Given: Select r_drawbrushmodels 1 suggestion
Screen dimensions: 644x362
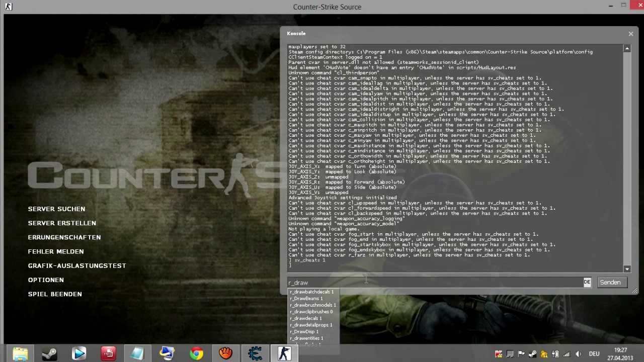Looking at the screenshot, I should click(x=313, y=305).
